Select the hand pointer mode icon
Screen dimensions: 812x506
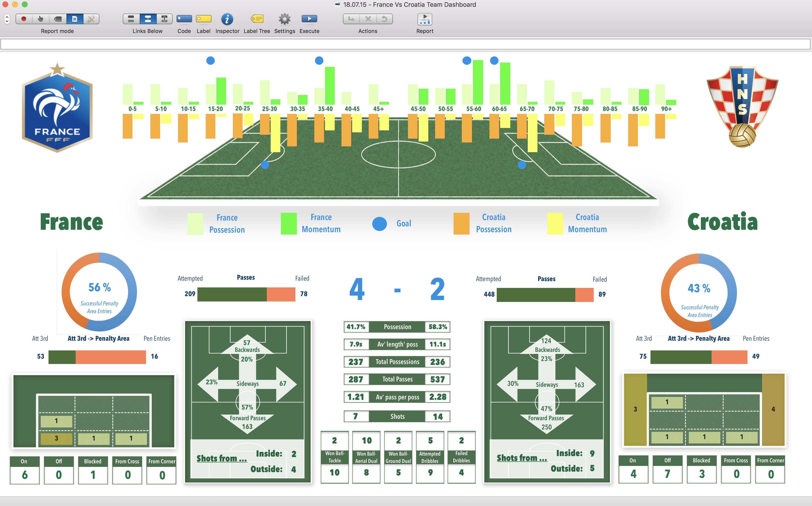point(41,19)
